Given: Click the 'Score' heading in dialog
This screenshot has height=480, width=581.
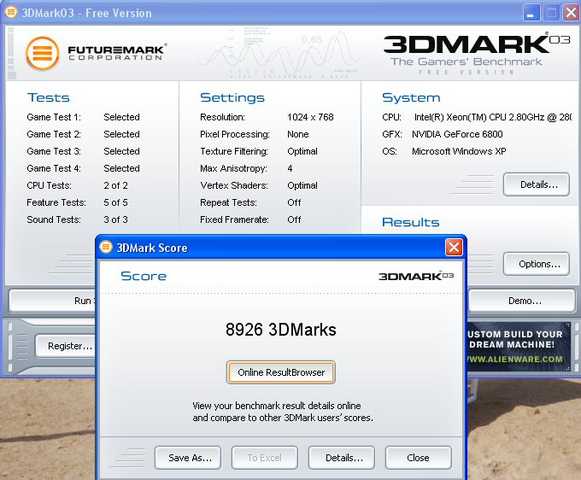Looking at the screenshot, I should click(143, 276).
